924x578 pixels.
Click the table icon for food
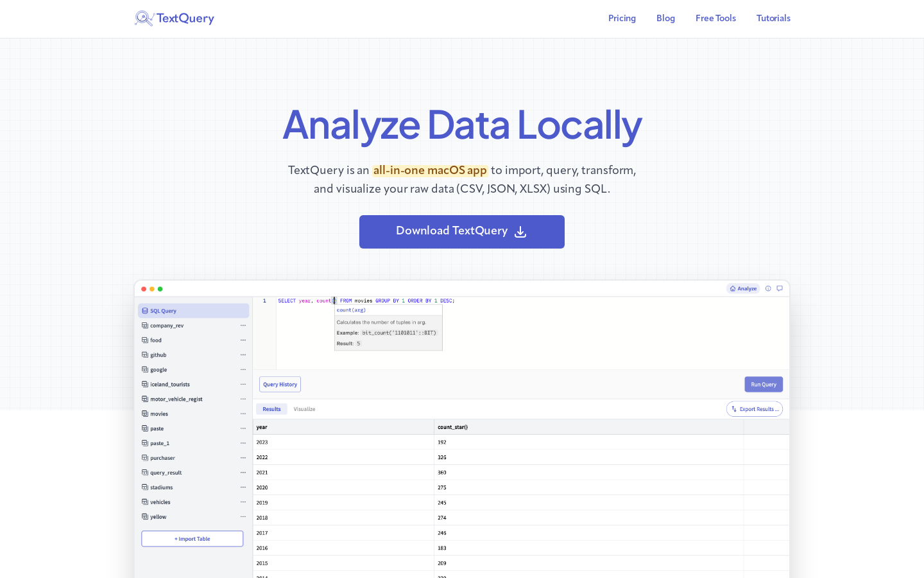click(145, 340)
